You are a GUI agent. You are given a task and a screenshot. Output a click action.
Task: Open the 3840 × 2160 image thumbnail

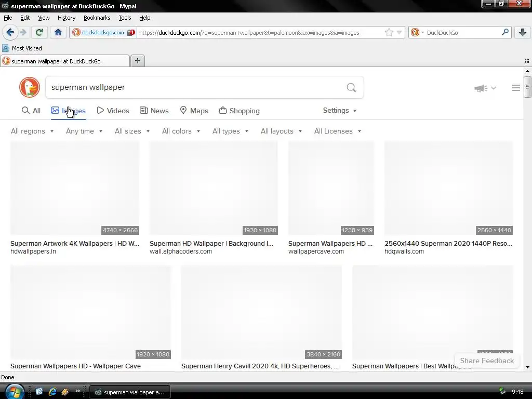click(261, 312)
